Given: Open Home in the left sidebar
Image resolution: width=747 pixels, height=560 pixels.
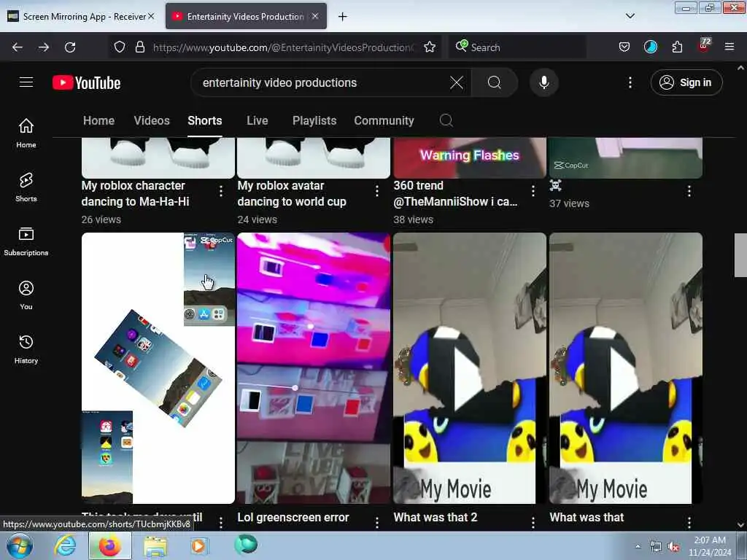Looking at the screenshot, I should tap(26, 133).
